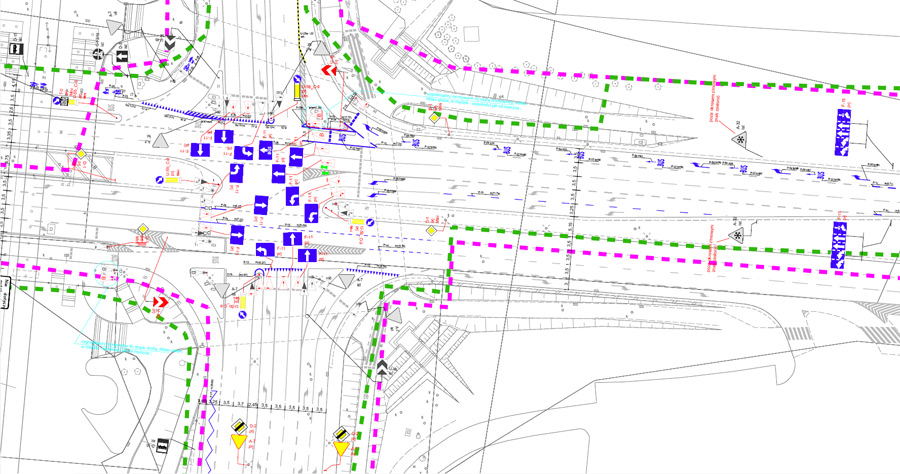Select the black double-chevron sign lower right
The width and height of the screenshot is (900, 474).
tap(381, 369)
